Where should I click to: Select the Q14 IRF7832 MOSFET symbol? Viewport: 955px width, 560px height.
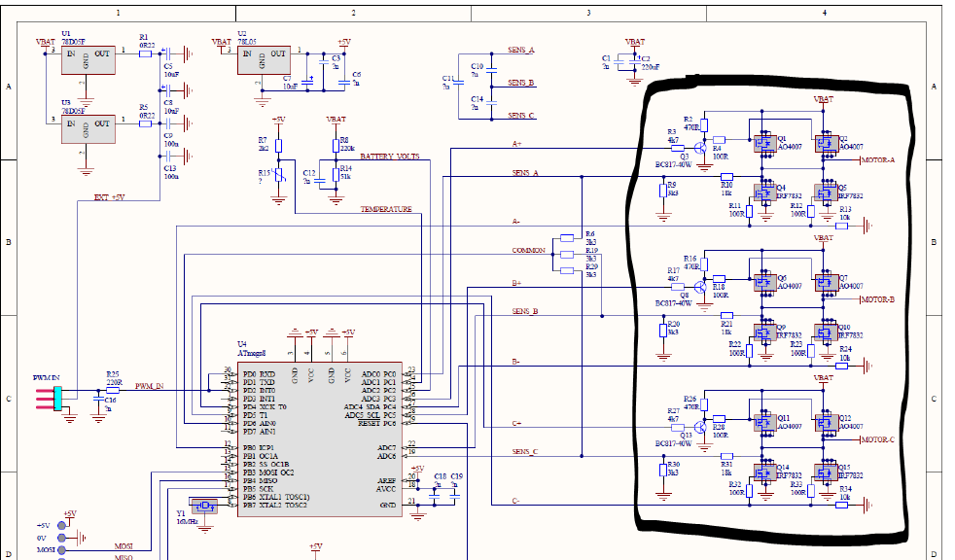pos(764,472)
